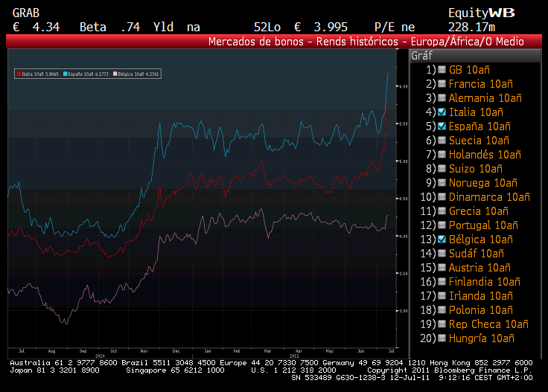Enable the Austria 10añ checkbox
Viewport: 548px width, 392px height.
point(442,267)
